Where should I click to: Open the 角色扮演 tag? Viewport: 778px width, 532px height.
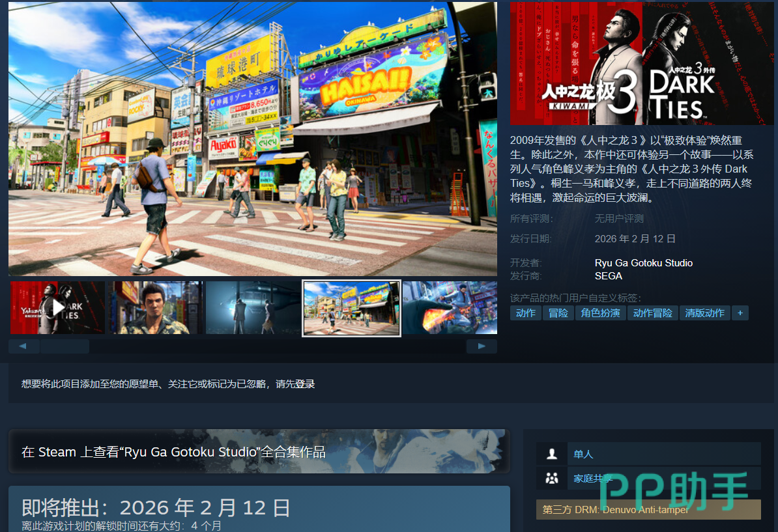[x=600, y=313]
